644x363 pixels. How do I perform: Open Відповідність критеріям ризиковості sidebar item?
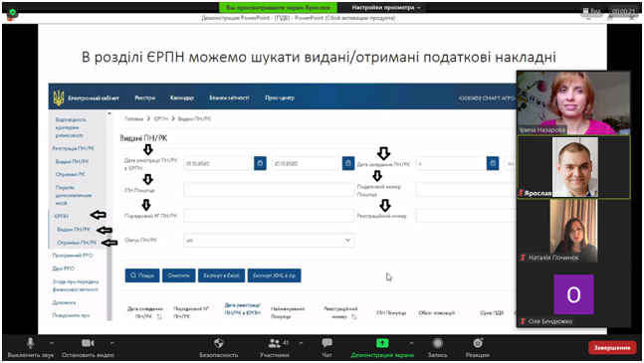[71, 127]
